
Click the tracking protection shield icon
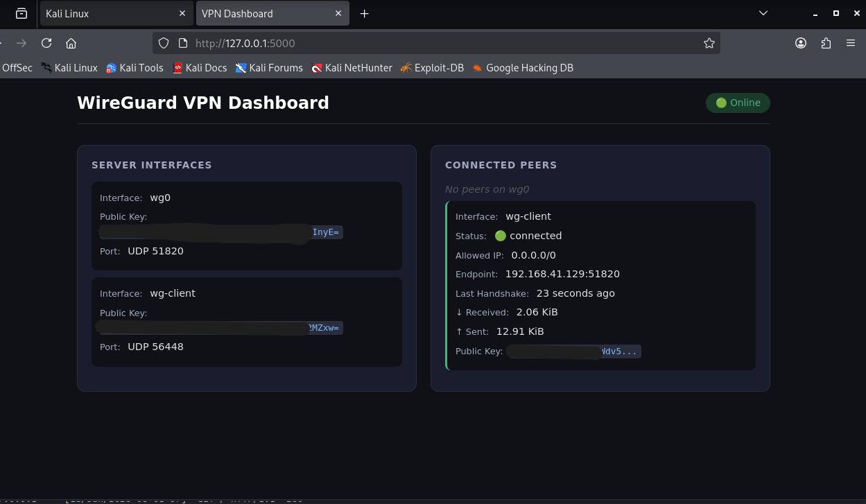(164, 43)
